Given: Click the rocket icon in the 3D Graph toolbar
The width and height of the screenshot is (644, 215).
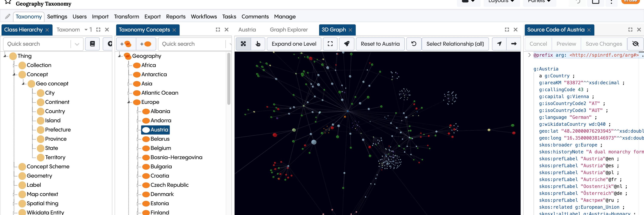Looking at the screenshot, I should point(346,44).
